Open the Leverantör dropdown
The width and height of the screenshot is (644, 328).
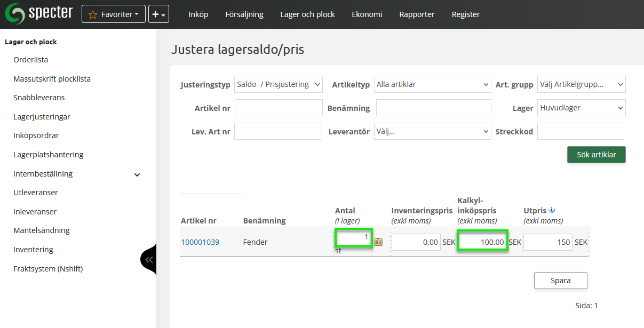(432, 131)
